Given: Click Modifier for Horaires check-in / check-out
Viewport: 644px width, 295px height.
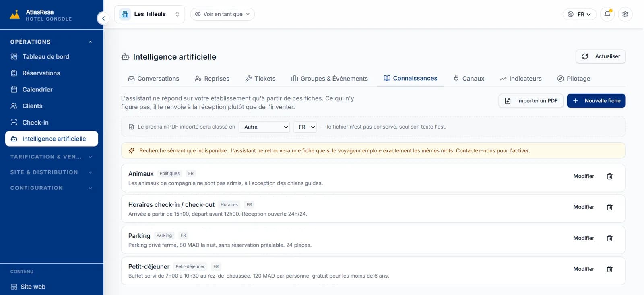Looking at the screenshot, I should pyautogui.click(x=584, y=207).
